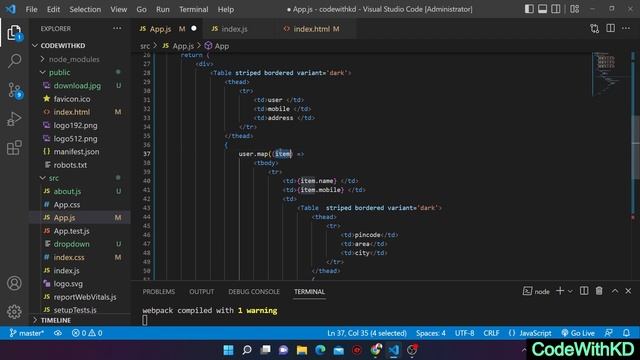Open Windows taskbar search
The image size is (640, 360).
pos(247,350)
